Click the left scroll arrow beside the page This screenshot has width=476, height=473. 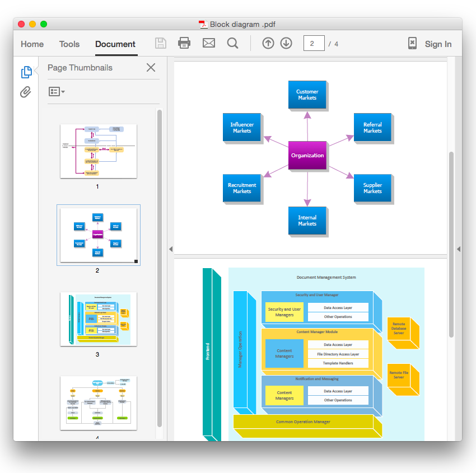coord(171,249)
